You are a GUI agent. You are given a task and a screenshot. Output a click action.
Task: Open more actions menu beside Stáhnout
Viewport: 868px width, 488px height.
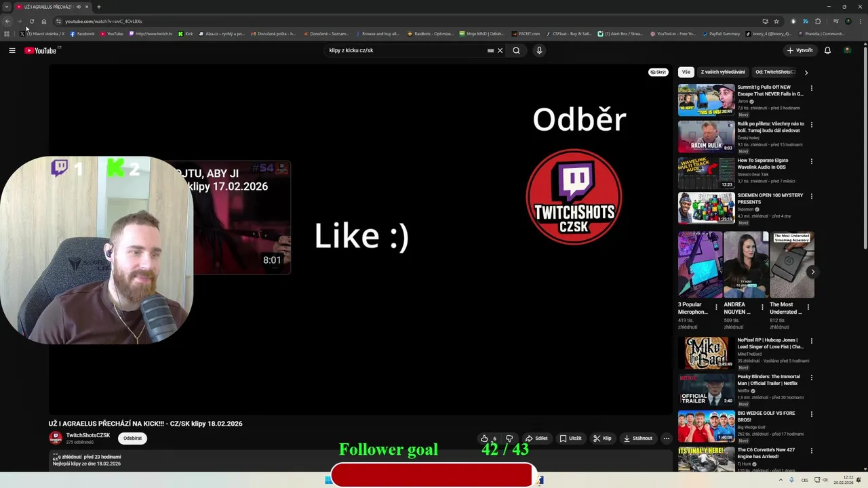[666, 439]
